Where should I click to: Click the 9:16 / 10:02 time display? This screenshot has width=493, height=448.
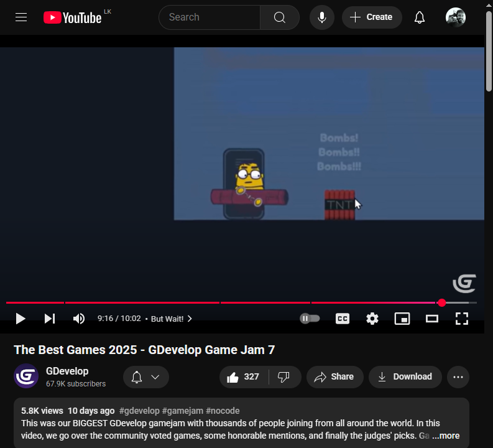point(119,319)
